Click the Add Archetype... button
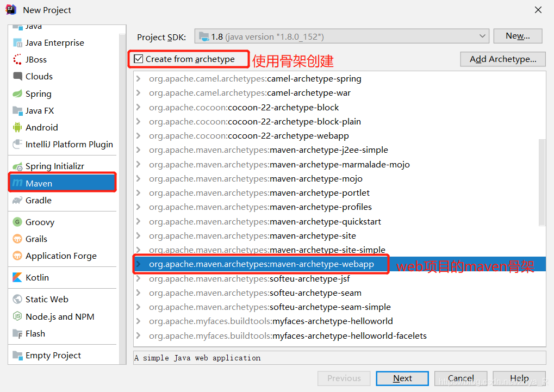Image resolution: width=554 pixels, height=392 pixels. pyautogui.click(x=503, y=59)
